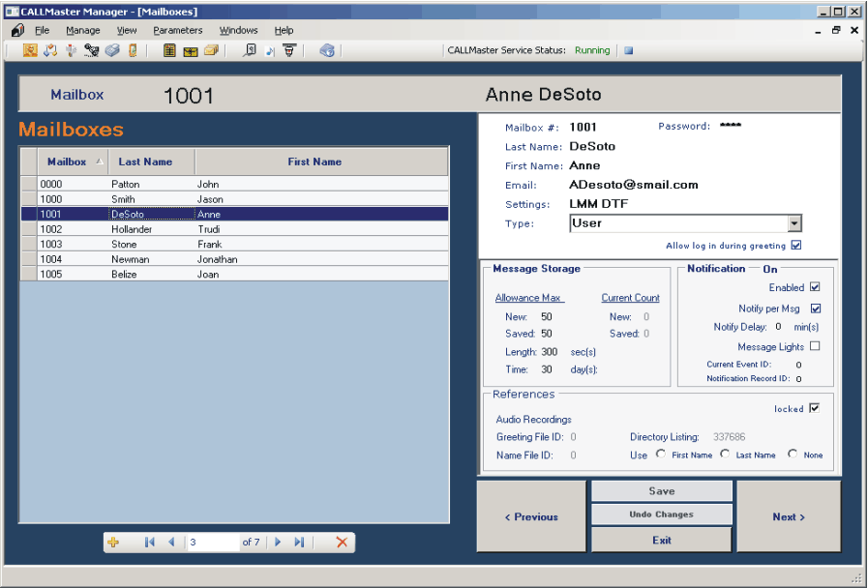
Task: Select the Hollander row in the list
Action: 235,229
